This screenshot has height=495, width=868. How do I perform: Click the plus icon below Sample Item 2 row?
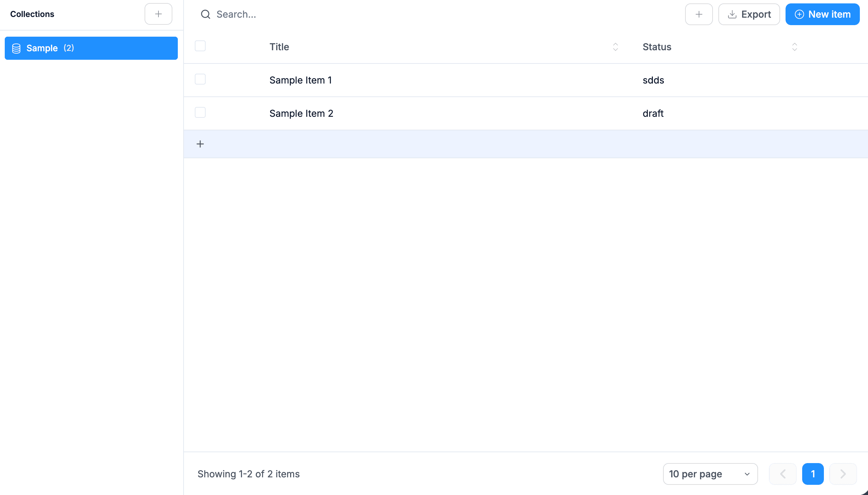(x=200, y=144)
